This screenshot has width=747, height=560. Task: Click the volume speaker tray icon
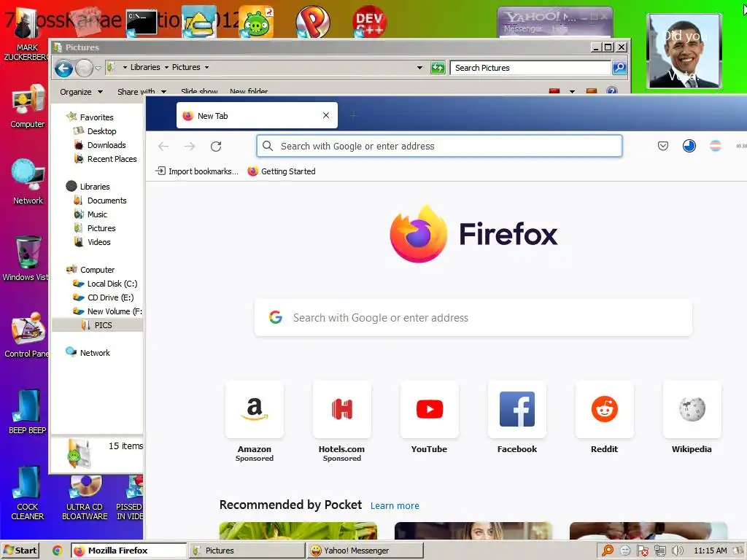point(677,551)
